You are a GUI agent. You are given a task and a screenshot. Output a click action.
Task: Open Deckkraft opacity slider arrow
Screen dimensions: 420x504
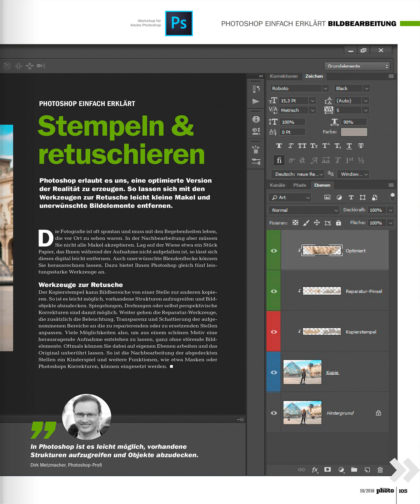391,210
